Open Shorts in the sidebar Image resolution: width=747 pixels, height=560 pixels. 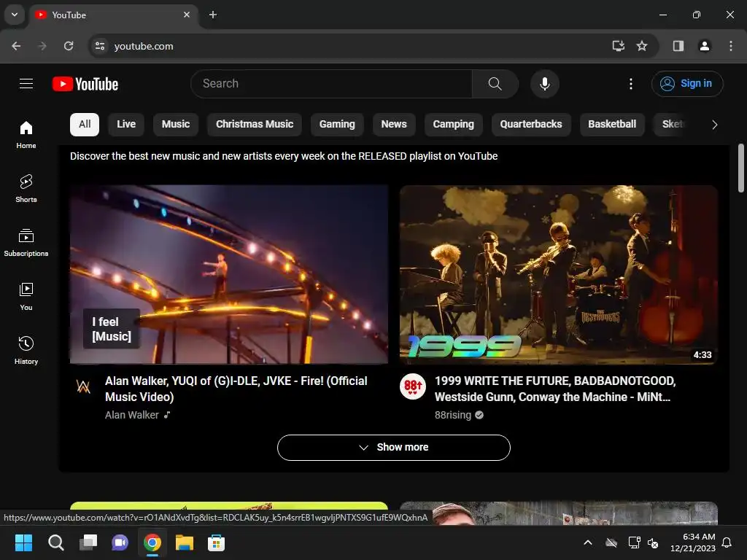pos(26,189)
